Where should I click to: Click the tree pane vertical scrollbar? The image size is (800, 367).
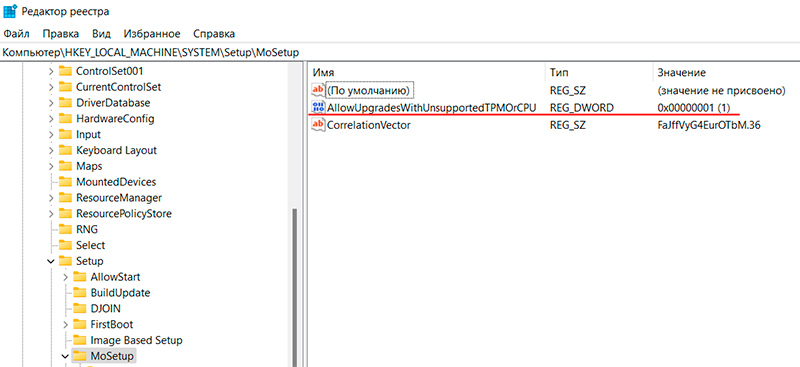pos(294,286)
